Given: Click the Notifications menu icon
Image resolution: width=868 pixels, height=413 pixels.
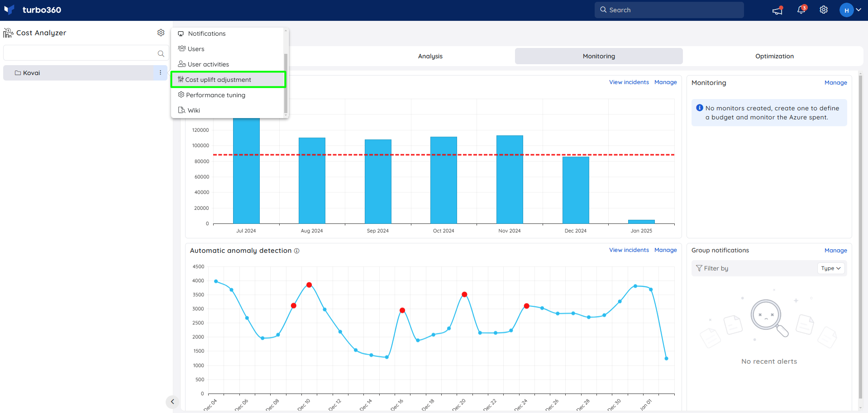Looking at the screenshot, I should pyautogui.click(x=181, y=33).
